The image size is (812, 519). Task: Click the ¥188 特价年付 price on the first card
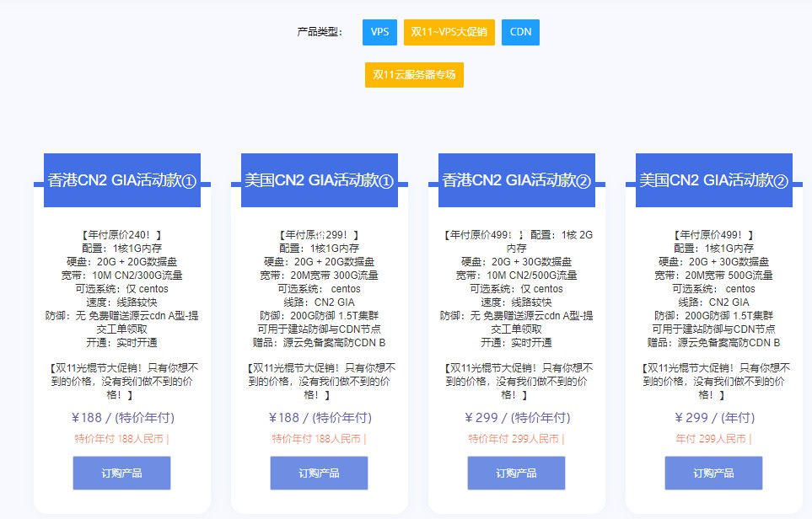(121, 416)
